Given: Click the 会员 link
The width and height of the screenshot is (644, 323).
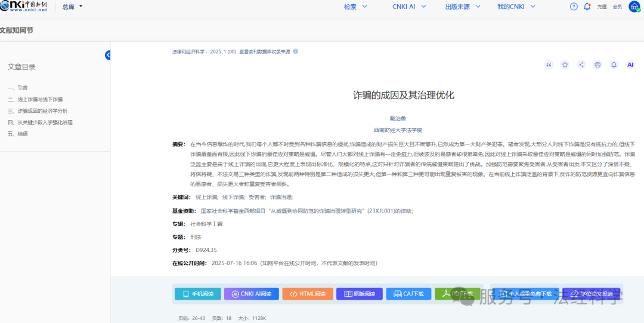Looking at the screenshot, I should (x=617, y=7).
